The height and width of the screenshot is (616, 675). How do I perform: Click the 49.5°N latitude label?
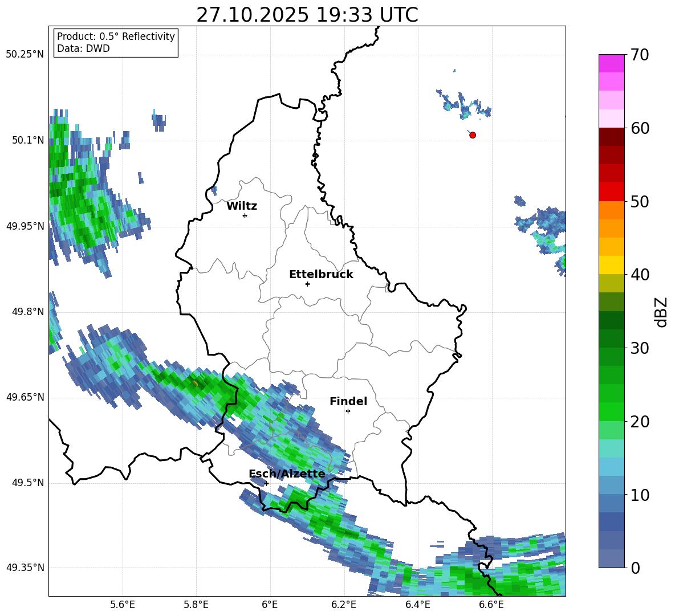(x=28, y=483)
